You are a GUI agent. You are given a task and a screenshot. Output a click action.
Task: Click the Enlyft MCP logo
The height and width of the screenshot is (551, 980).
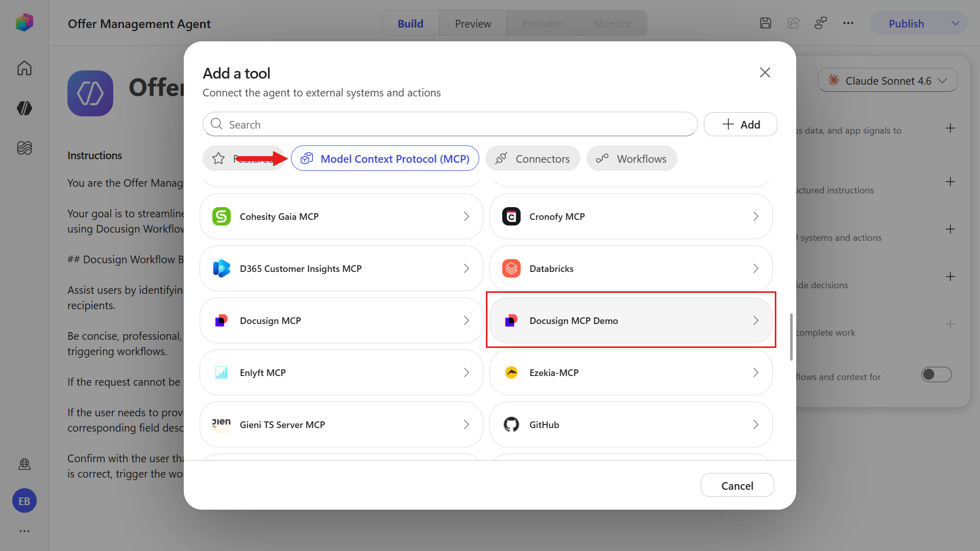tap(222, 372)
